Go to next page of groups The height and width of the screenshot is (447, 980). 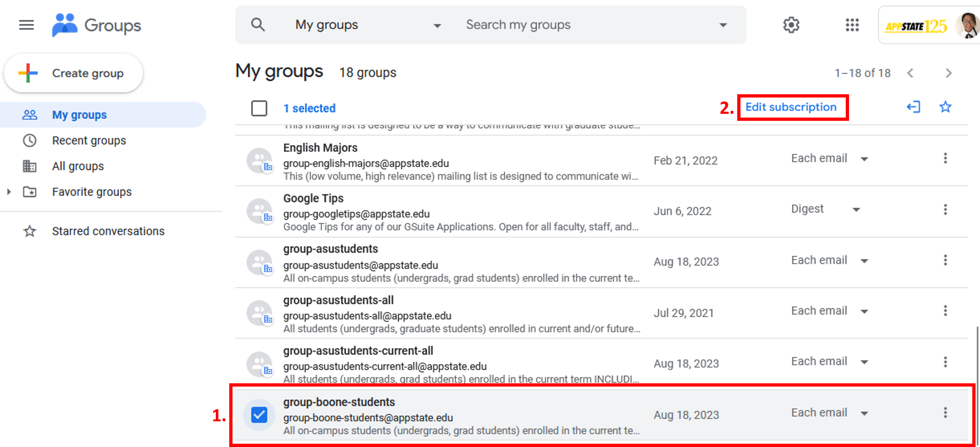948,73
